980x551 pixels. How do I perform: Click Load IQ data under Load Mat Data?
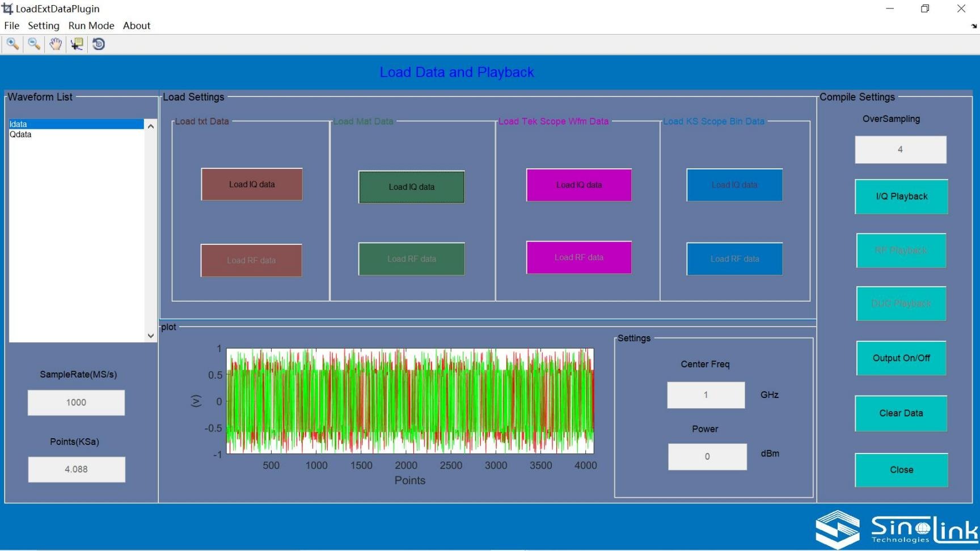coord(412,187)
